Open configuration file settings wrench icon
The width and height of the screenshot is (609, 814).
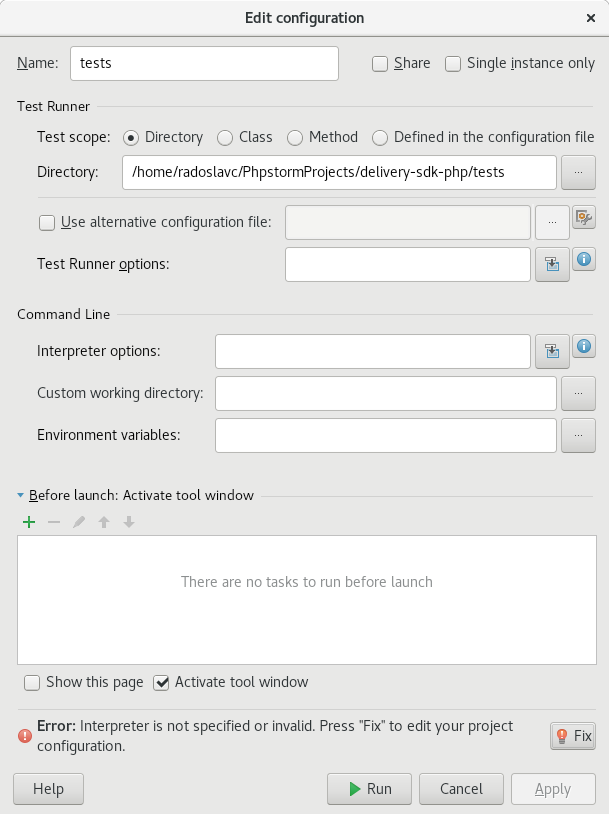[584, 217]
